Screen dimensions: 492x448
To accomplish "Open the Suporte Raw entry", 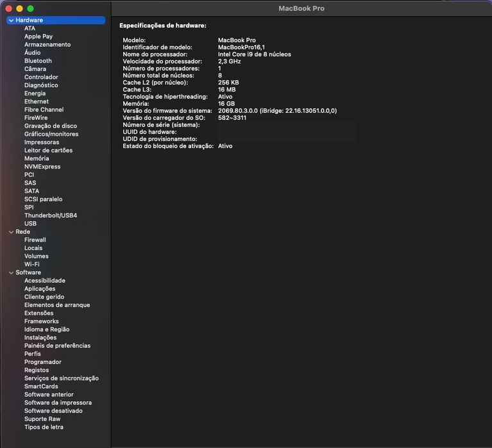I will [x=42, y=419].
